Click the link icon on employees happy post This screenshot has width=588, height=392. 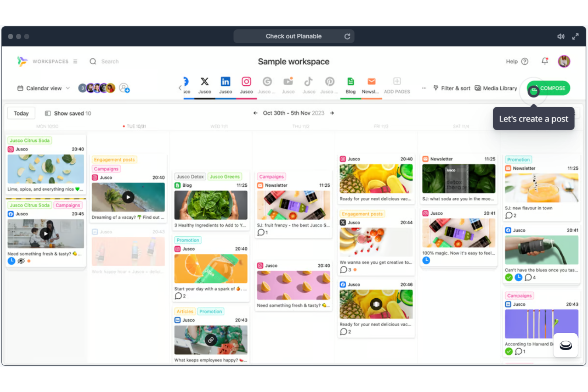click(211, 340)
